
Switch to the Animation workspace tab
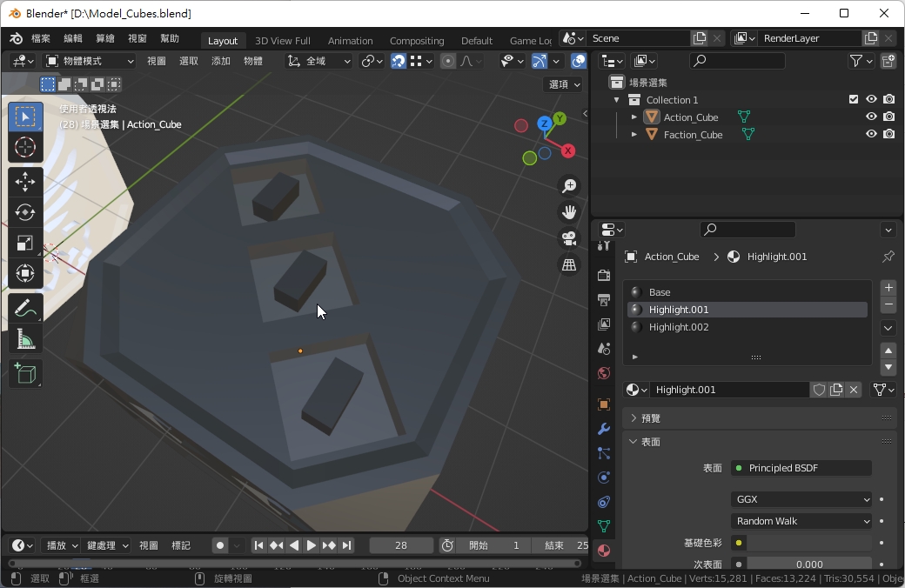click(x=350, y=41)
